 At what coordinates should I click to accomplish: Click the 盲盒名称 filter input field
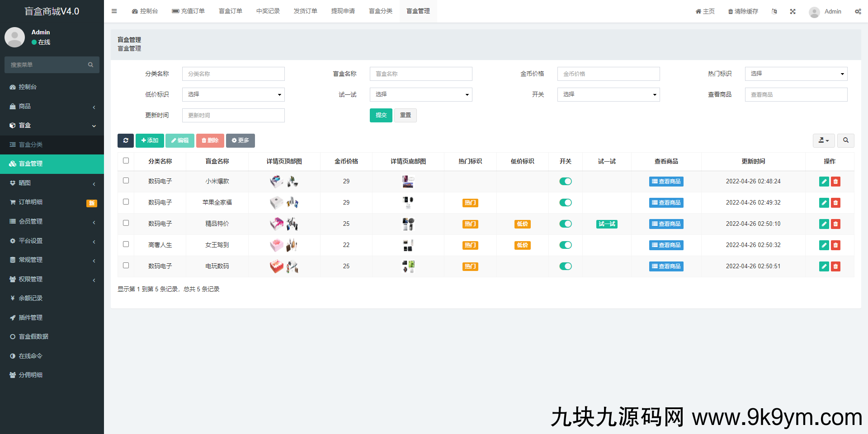coord(420,74)
